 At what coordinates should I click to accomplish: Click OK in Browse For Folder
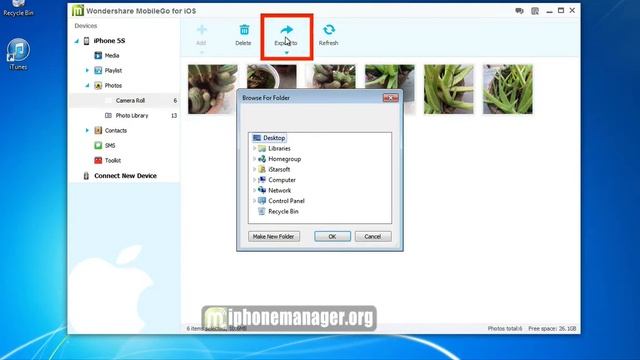332,236
